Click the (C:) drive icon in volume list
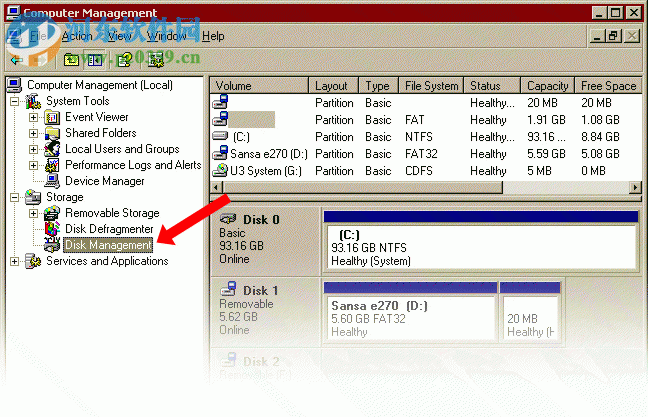This screenshot has height=417, width=648. coord(220,136)
